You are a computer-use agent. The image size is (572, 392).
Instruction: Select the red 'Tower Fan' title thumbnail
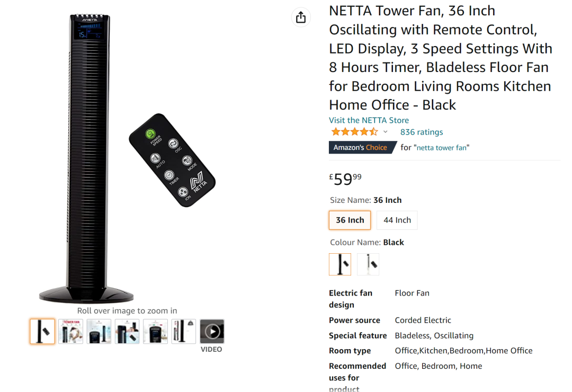click(x=70, y=332)
